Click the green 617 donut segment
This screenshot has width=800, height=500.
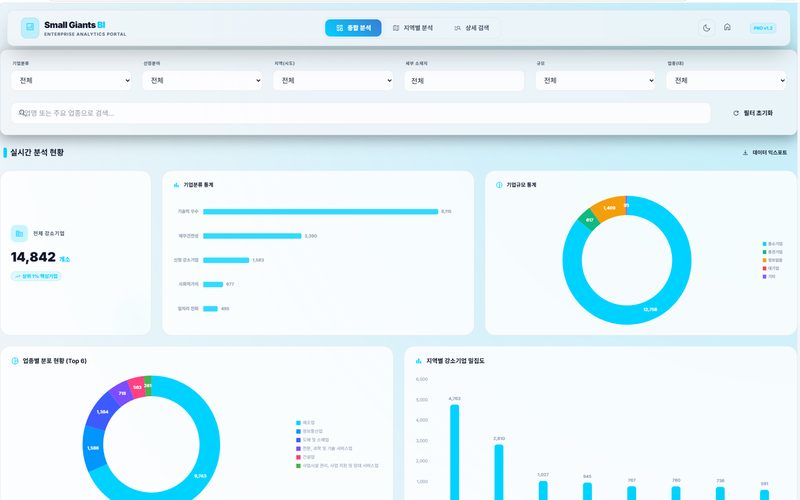(589, 220)
